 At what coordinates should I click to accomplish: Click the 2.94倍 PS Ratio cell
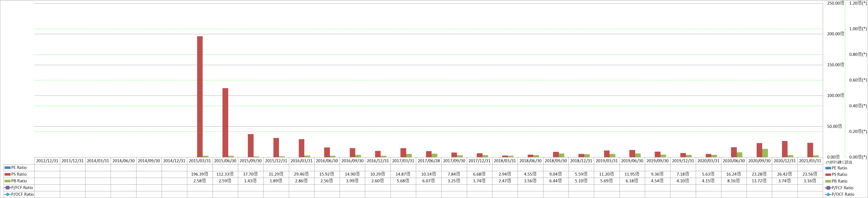coord(505,174)
